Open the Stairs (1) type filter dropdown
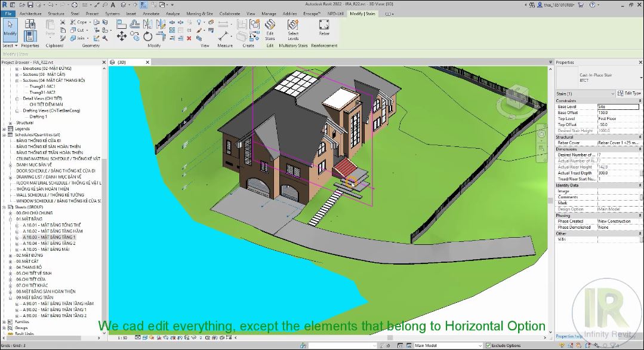644x350 pixels. pyautogui.click(x=612, y=94)
